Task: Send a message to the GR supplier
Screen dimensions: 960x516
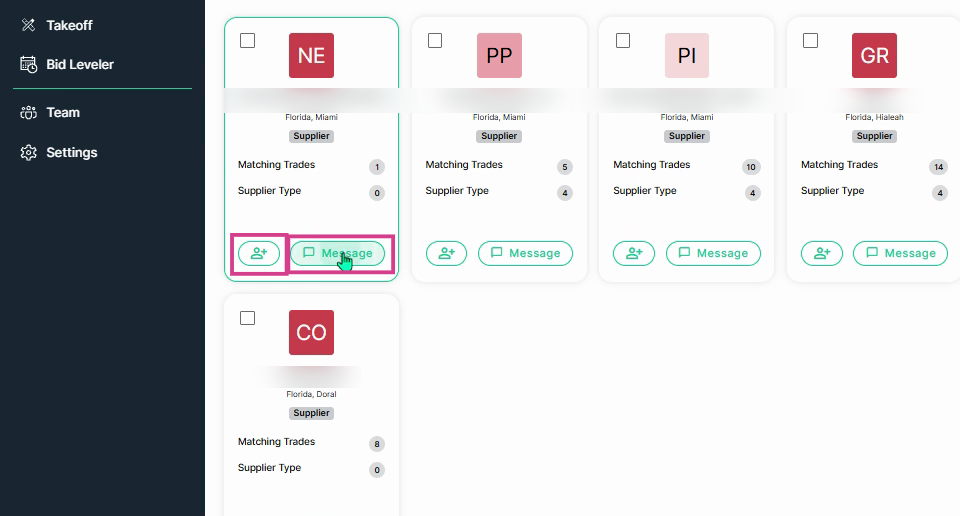Action: click(901, 253)
